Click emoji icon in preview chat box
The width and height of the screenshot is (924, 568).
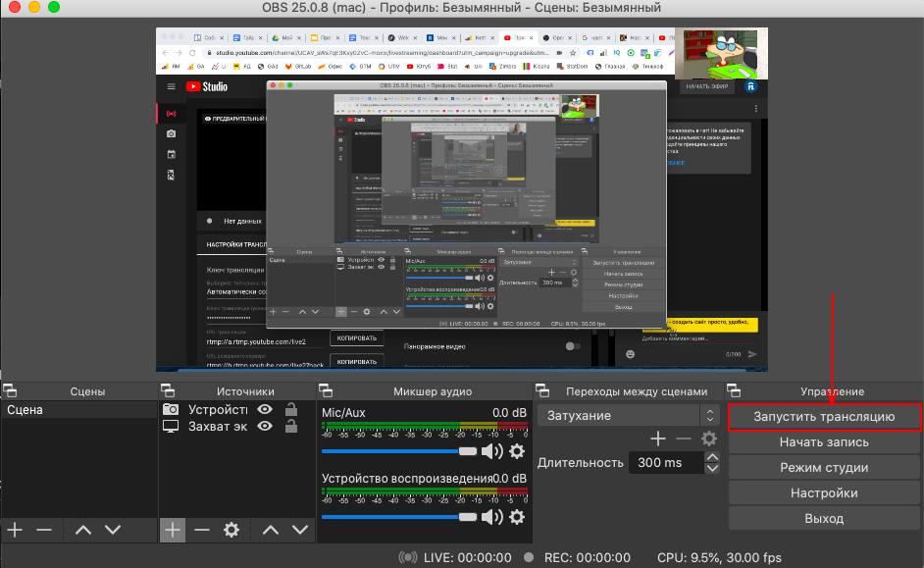coord(631,354)
